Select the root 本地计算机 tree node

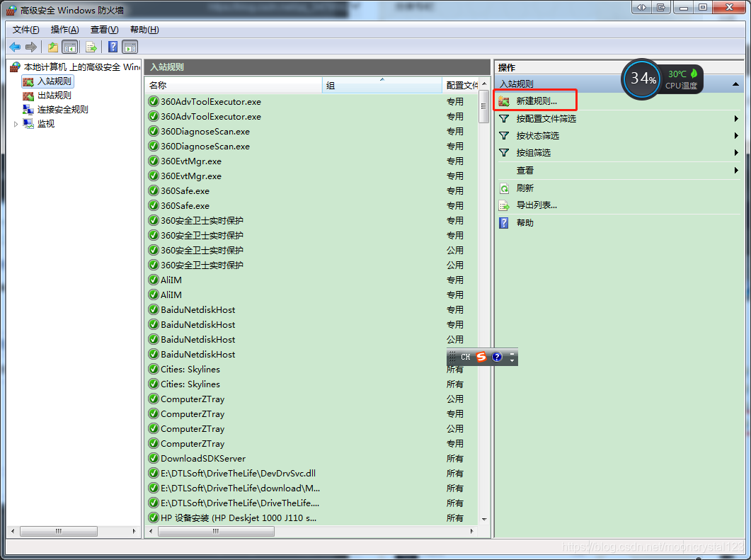click(x=82, y=67)
